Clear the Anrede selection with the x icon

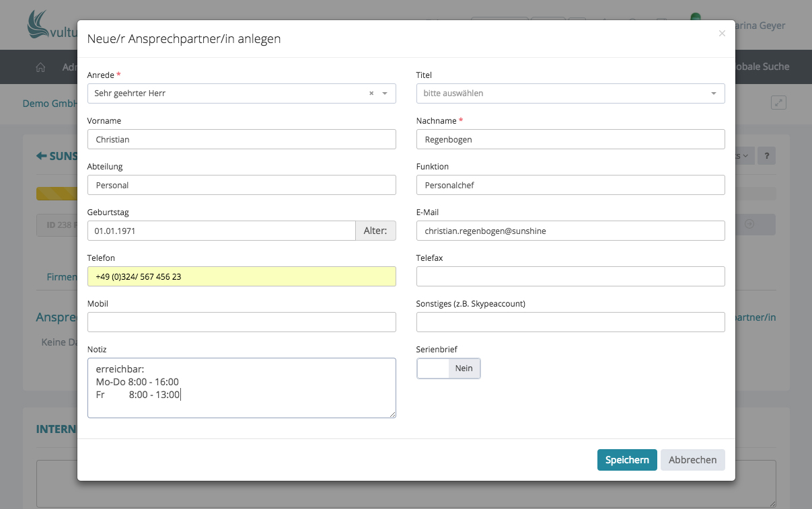coord(371,93)
